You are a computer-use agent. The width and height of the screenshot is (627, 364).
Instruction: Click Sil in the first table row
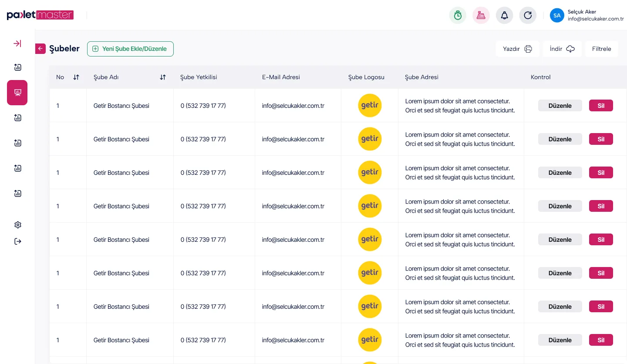point(601,106)
